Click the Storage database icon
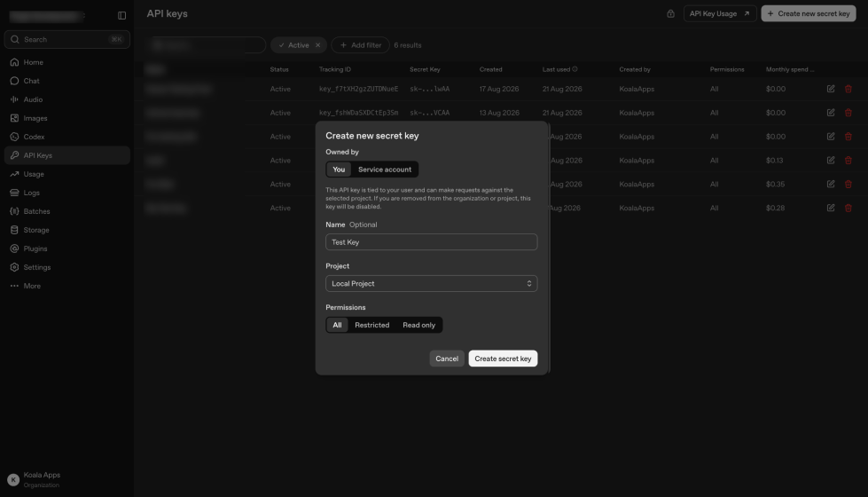Image resolution: width=868 pixels, height=497 pixels. (x=14, y=230)
